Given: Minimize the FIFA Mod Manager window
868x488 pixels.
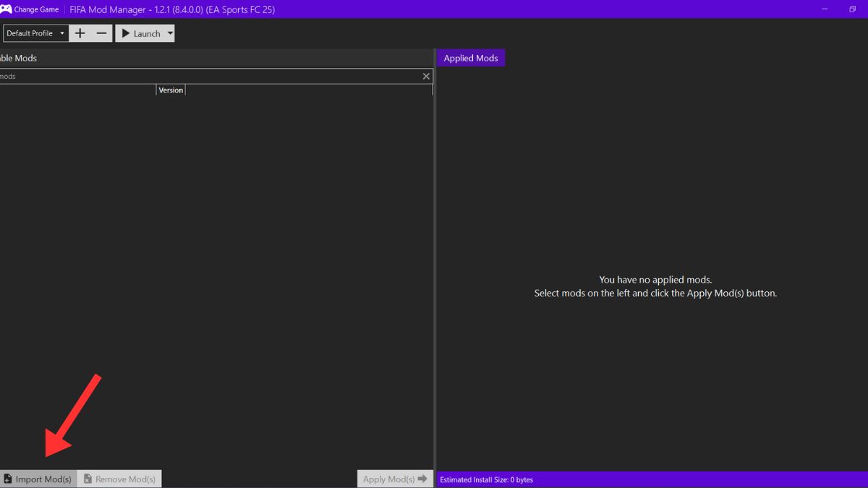Looking at the screenshot, I should click(x=824, y=9).
